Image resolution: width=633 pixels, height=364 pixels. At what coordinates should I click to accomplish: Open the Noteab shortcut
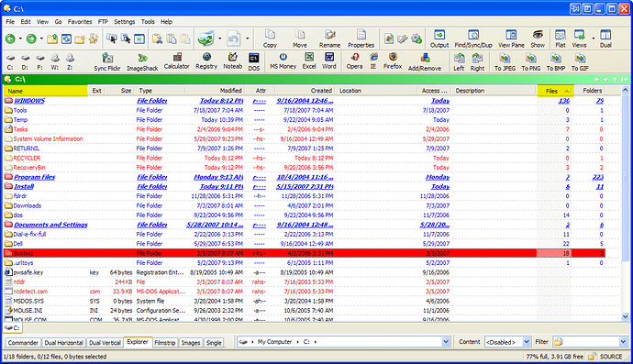click(x=232, y=61)
